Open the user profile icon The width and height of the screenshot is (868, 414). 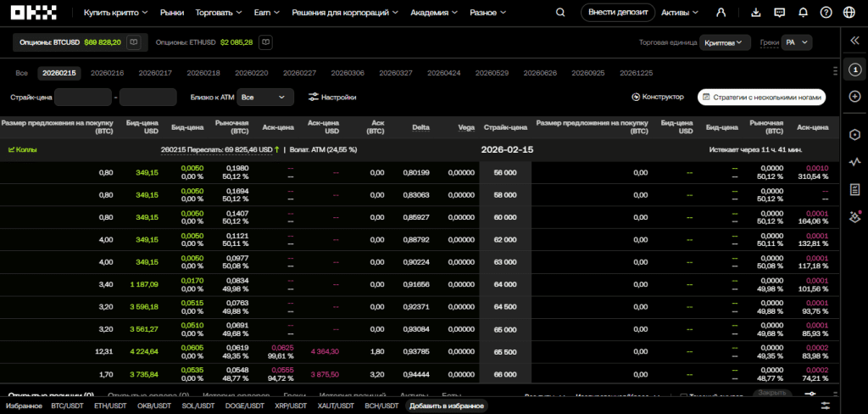721,12
